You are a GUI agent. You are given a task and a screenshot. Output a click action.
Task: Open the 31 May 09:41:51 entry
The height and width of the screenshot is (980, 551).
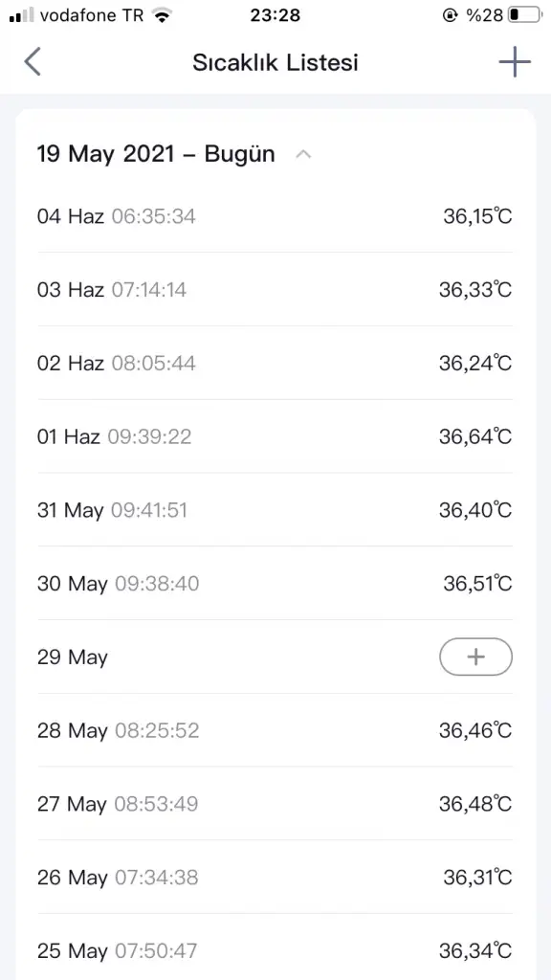275,510
